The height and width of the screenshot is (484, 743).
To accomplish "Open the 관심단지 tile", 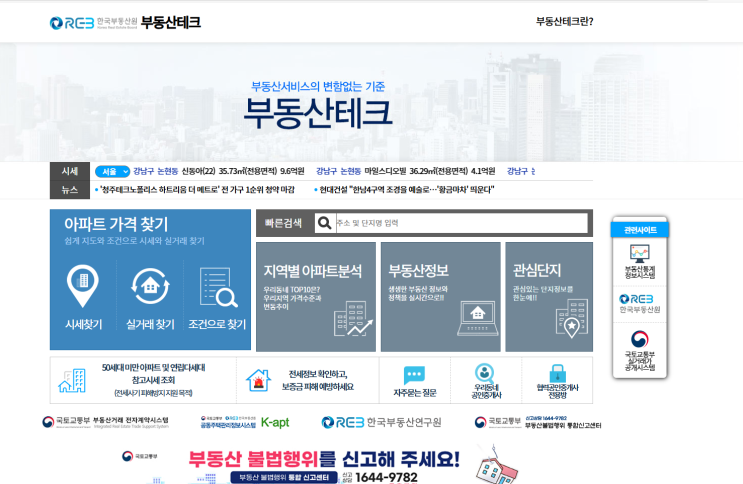I will tap(549, 297).
